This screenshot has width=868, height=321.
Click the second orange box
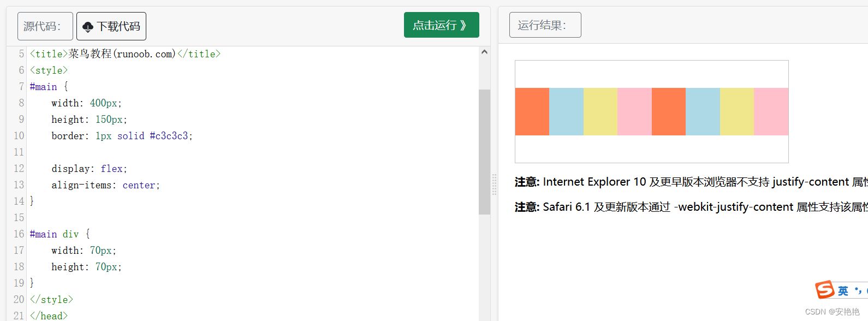coord(669,111)
